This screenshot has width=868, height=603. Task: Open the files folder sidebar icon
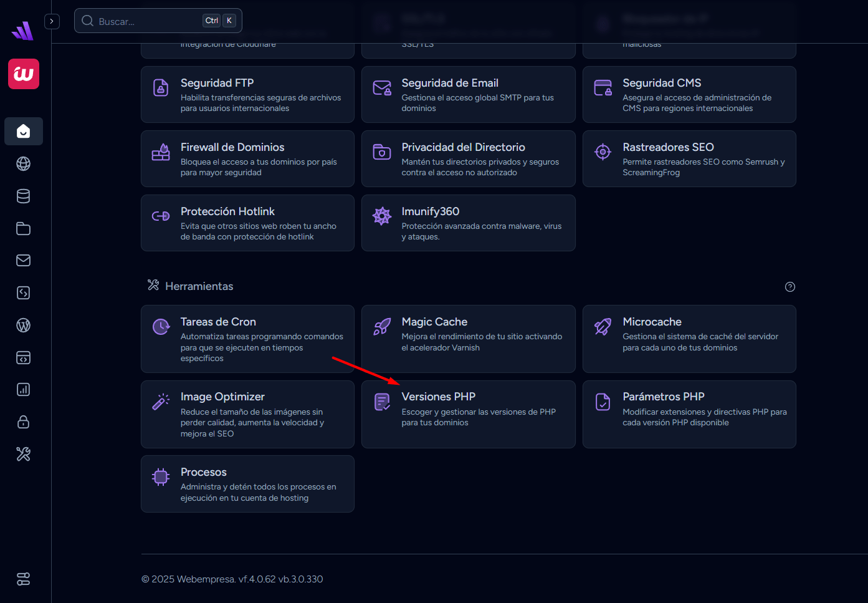(x=24, y=228)
